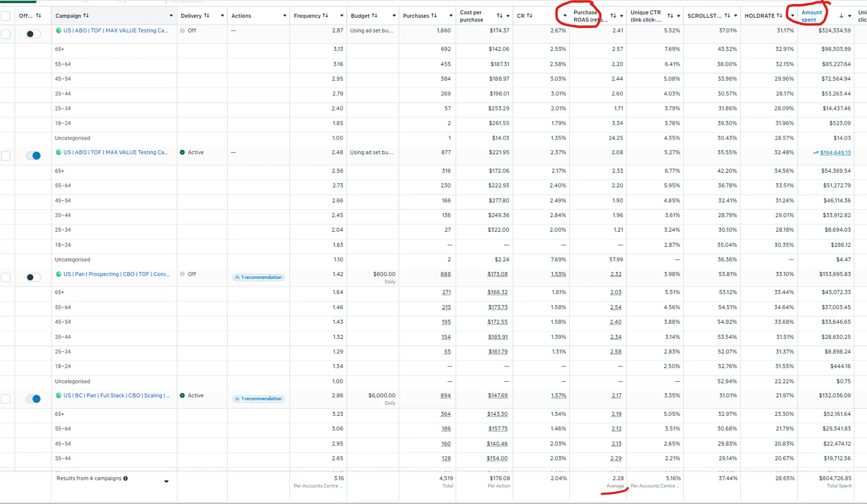
Task: Click the 4,519 total purchases value
Action: (x=446, y=478)
